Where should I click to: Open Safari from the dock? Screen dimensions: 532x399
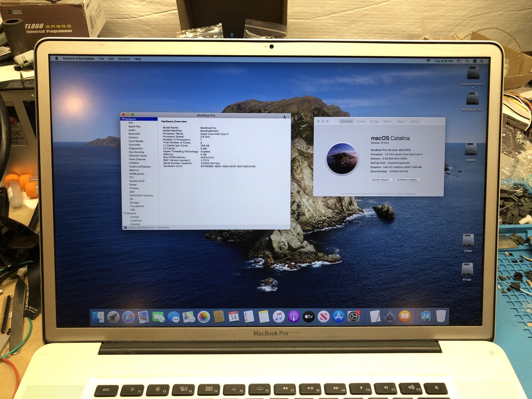pyautogui.click(x=128, y=317)
